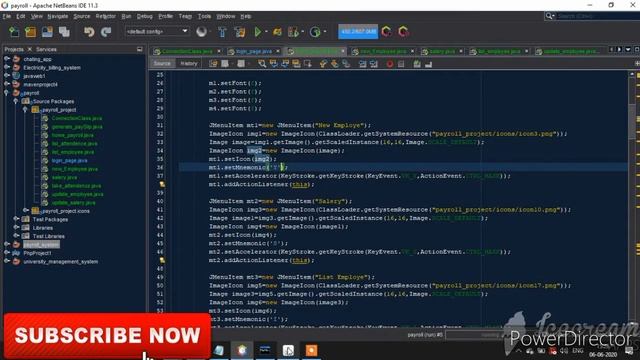The image size is (640, 360).
Task: Switch to the ConnectionClass.java tab
Action: point(187,51)
